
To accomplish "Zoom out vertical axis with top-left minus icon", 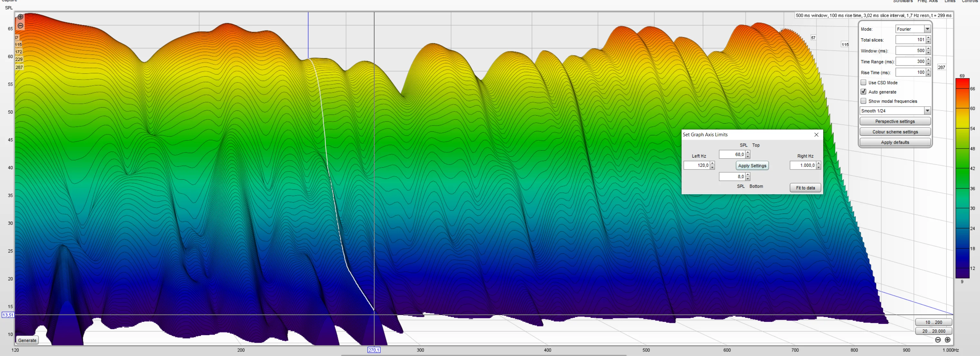I will pyautogui.click(x=21, y=26).
